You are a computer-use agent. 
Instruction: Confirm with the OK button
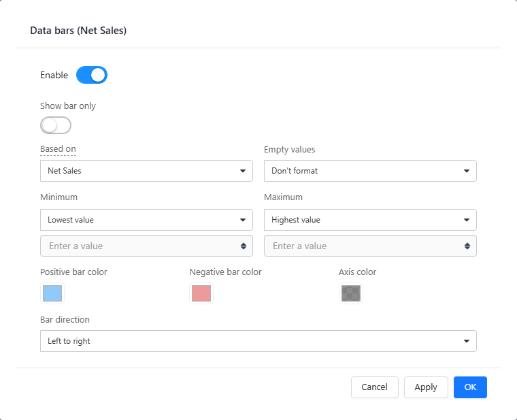point(470,387)
